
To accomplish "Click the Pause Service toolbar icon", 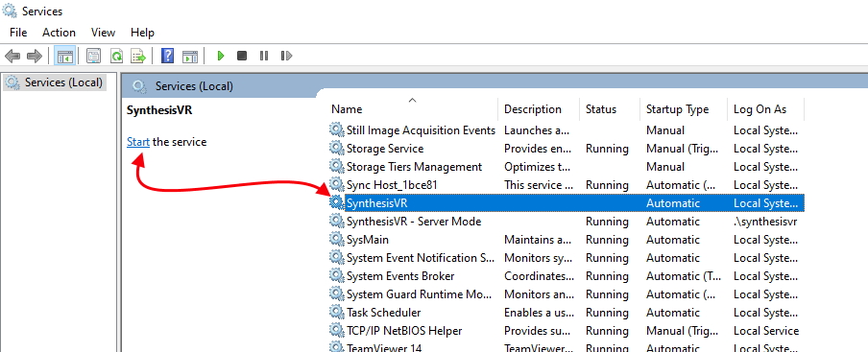I will click(264, 56).
